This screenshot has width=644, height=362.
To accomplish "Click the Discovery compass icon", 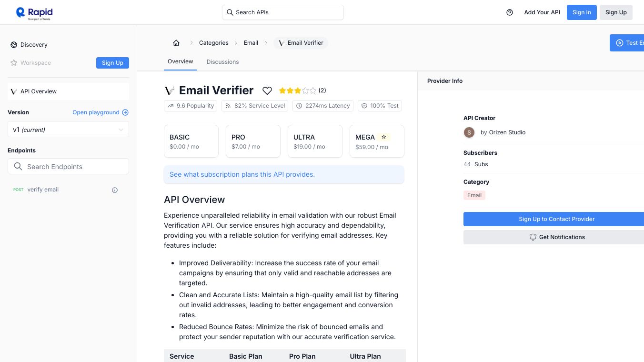I will (14, 45).
